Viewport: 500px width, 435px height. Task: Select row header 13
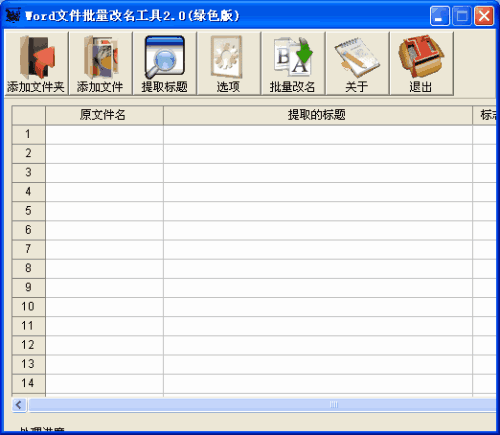click(29, 364)
